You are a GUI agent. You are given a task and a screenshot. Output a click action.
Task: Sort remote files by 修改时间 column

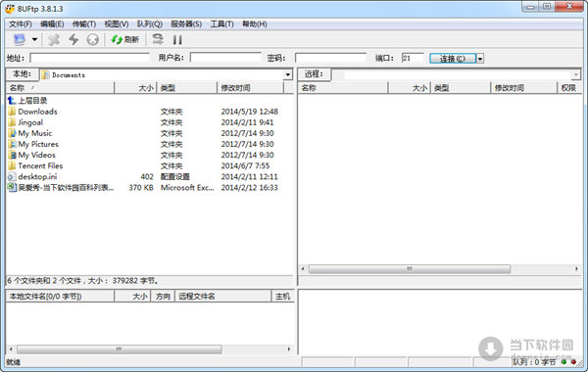point(524,88)
